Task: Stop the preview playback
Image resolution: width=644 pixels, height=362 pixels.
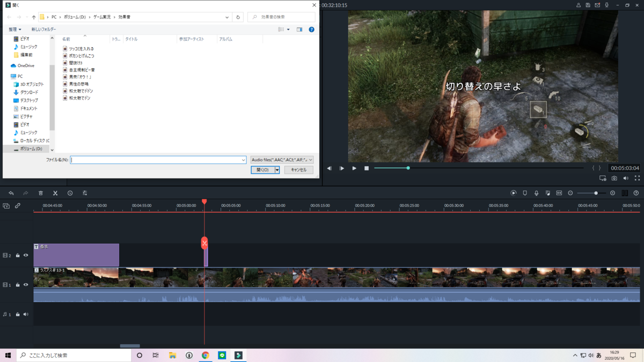Action: [x=367, y=168]
